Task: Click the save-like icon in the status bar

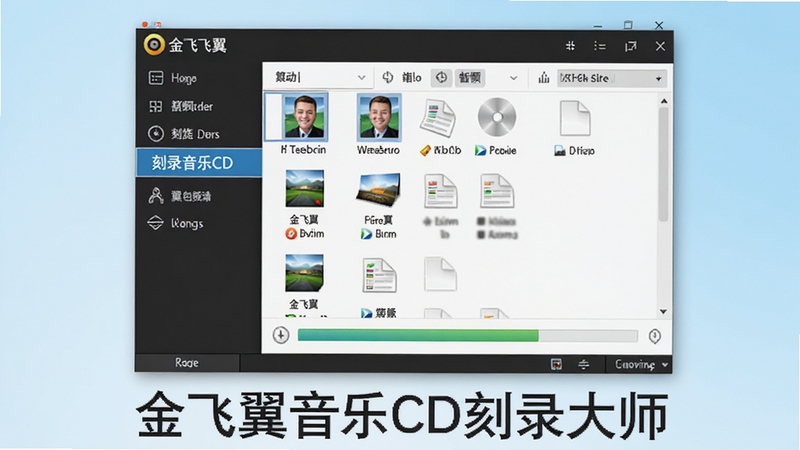Action: tap(556, 364)
